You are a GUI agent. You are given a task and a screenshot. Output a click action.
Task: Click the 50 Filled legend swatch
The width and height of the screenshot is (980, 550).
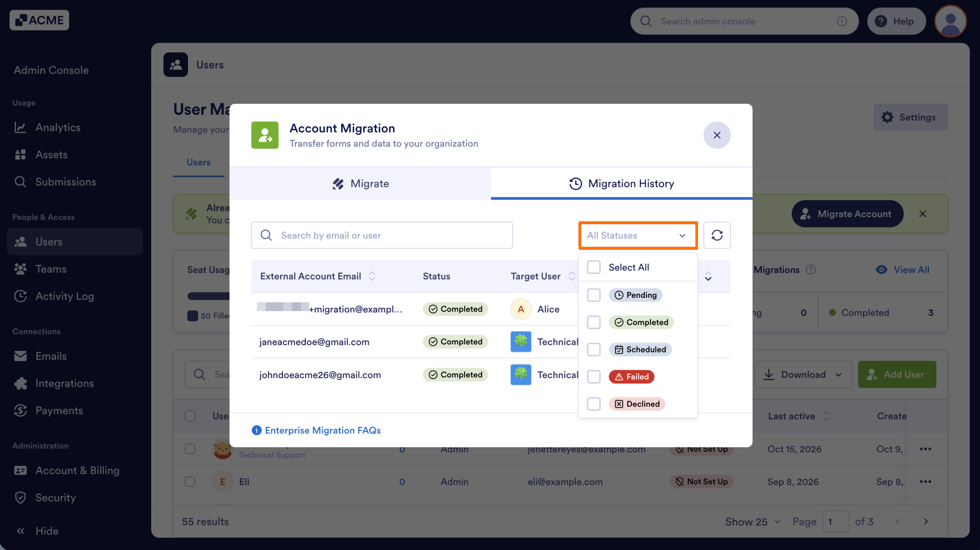[193, 316]
